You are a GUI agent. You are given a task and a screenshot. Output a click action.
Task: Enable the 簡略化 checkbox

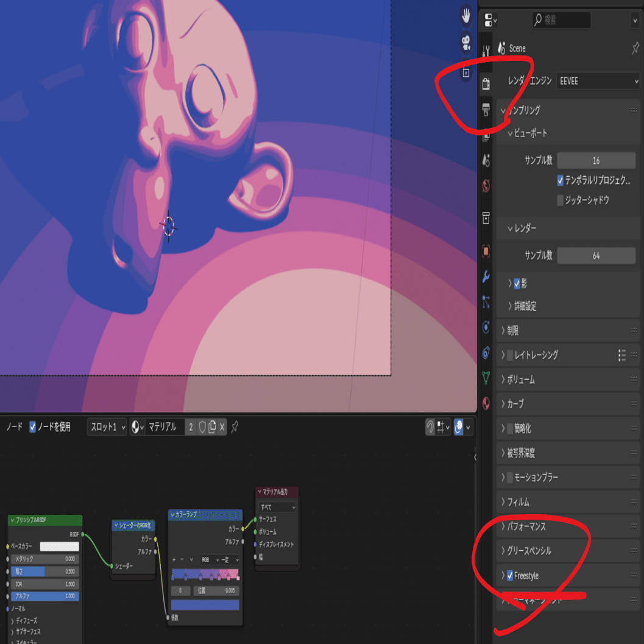[510, 429]
